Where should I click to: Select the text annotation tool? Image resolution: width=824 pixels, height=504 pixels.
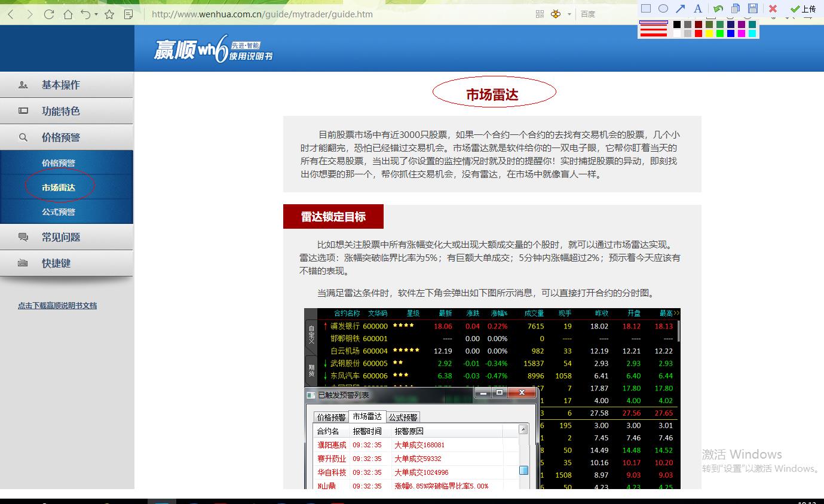[x=698, y=8]
